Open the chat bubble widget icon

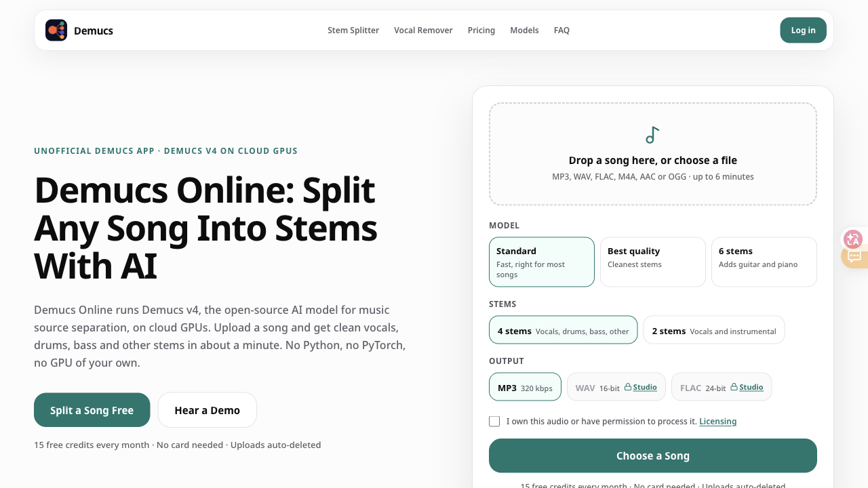pyautogui.click(x=854, y=257)
